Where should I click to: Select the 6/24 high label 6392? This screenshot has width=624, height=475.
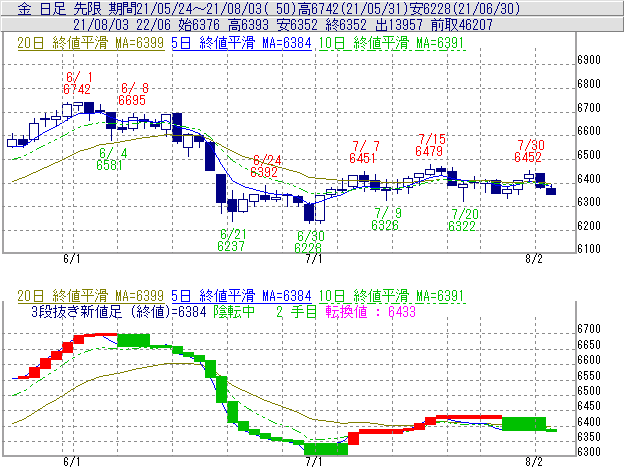pyautogui.click(x=264, y=172)
